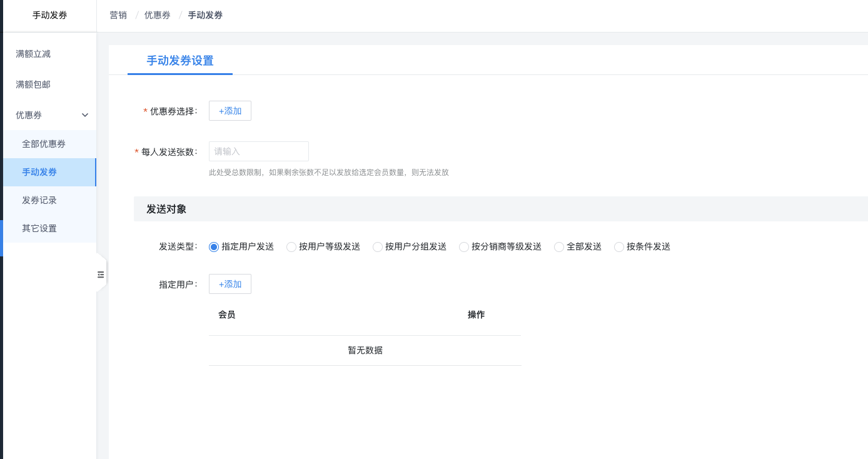
Task: Open the 手动发券设置 tab
Action: coord(179,61)
